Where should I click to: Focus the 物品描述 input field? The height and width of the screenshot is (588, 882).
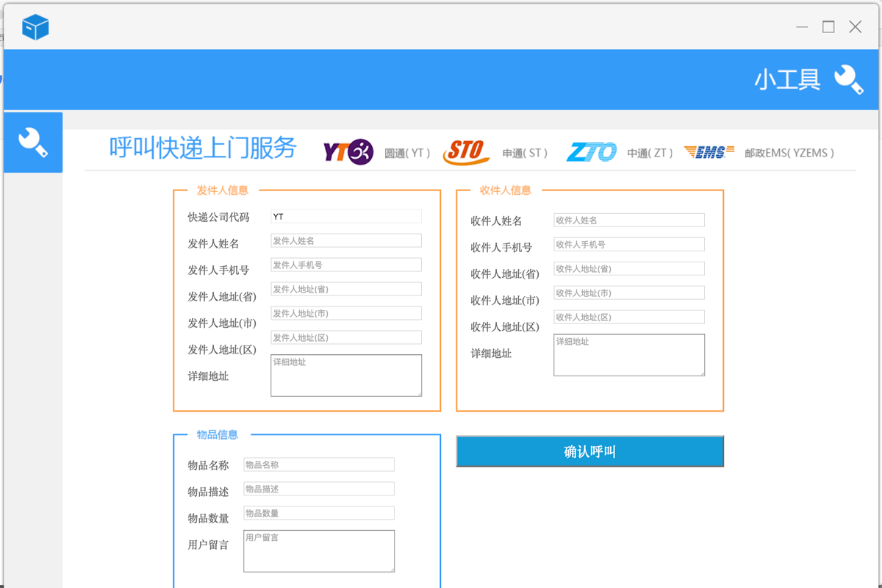(x=319, y=489)
